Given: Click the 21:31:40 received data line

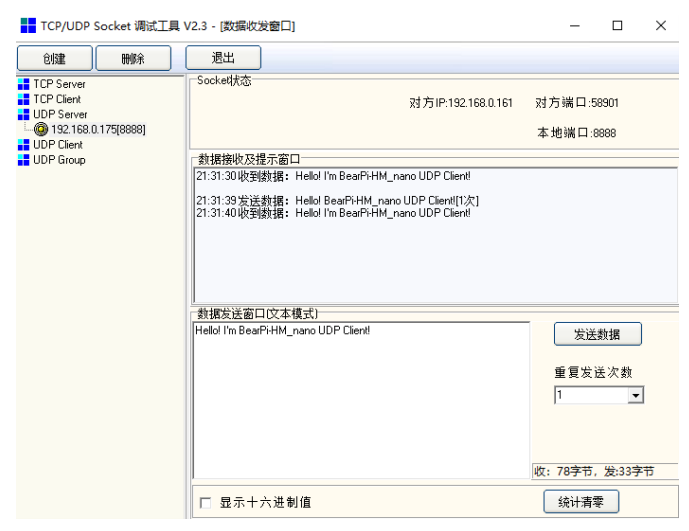Looking at the screenshot, I should 333,213.
